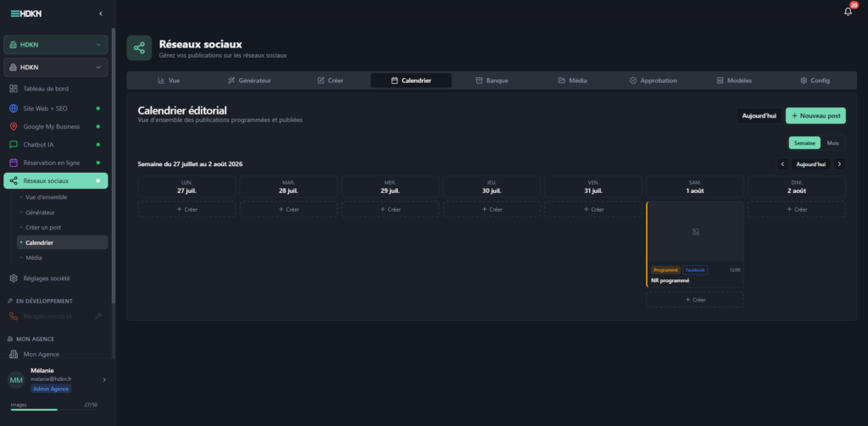This screenshot has width=868, height=426.
Task: Open the notifications bell icon
Action: [x=848, y=12]
